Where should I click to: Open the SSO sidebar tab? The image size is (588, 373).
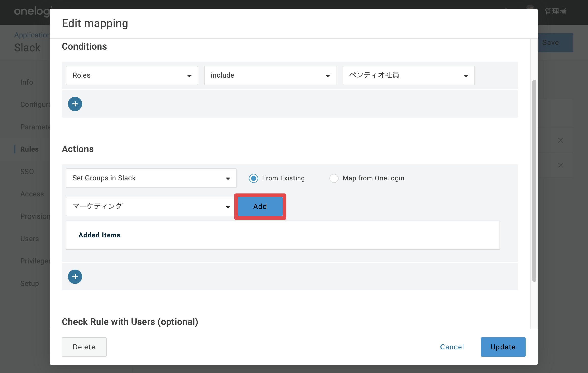click(x=27, y=172)
